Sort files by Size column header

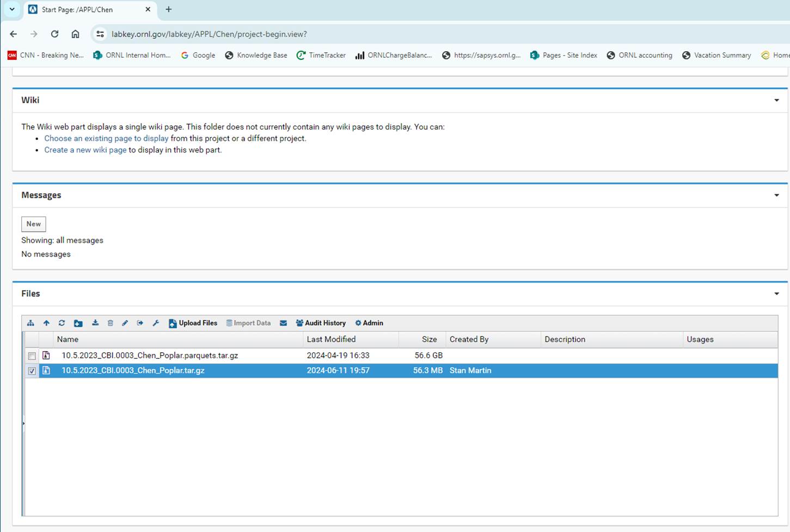(422, 339)
